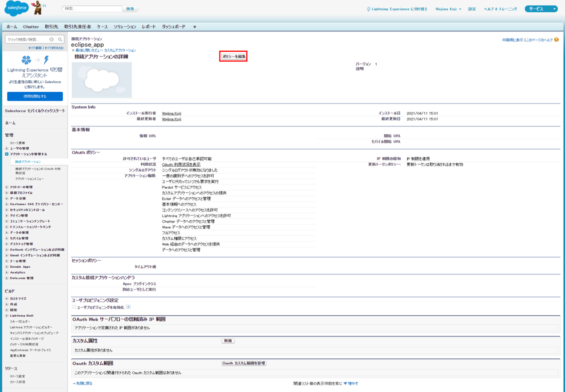Click the Oauth カスタム範囲を管理 button
The height and width of the screenshot is (392, 565).
tap(244, 363)
